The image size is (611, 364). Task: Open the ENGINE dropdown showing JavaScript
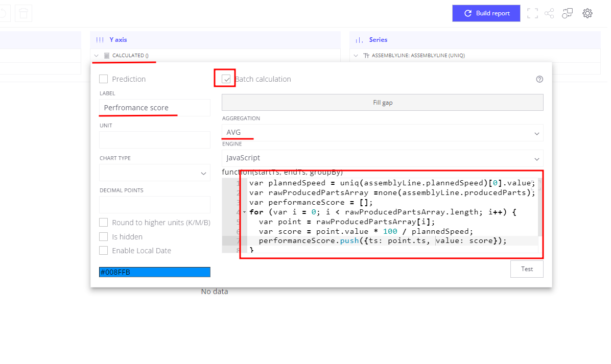click(x=382, y=158)
